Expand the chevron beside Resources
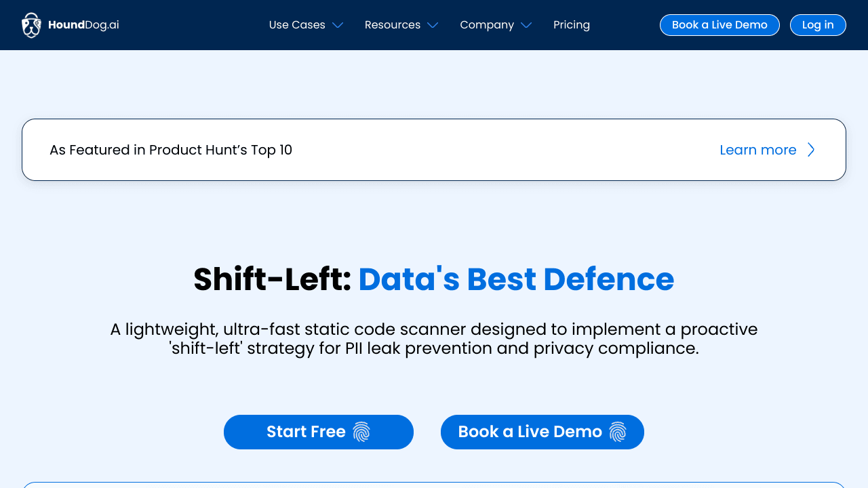The width and height of the screenshot is (868, 488). coord(433,26)
